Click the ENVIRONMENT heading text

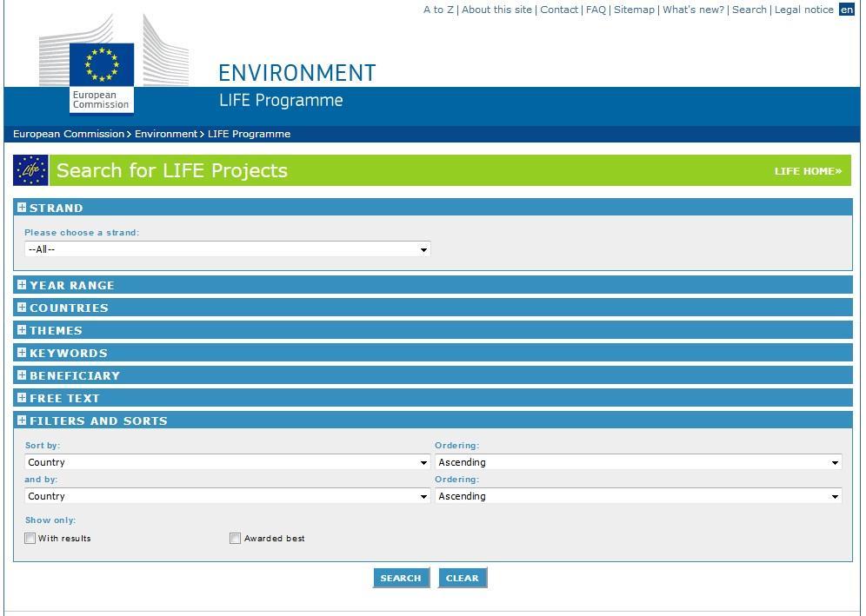(x=297, y=73)
